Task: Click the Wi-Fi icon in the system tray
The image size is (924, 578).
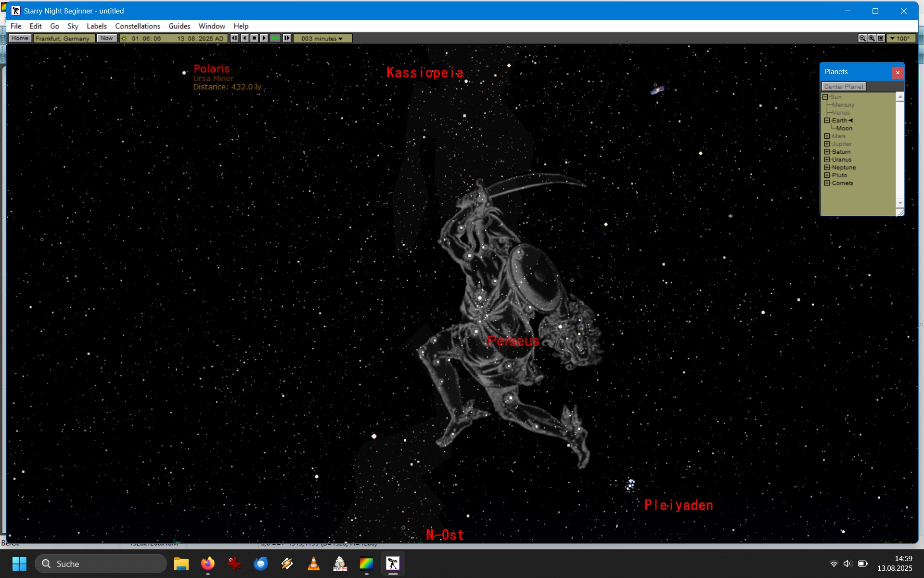Action: [834, 564]
